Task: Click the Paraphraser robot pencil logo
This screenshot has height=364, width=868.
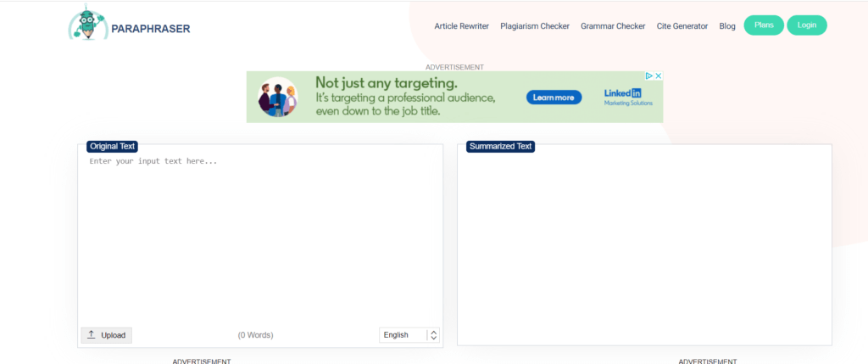Action: [x=88, y=22]
